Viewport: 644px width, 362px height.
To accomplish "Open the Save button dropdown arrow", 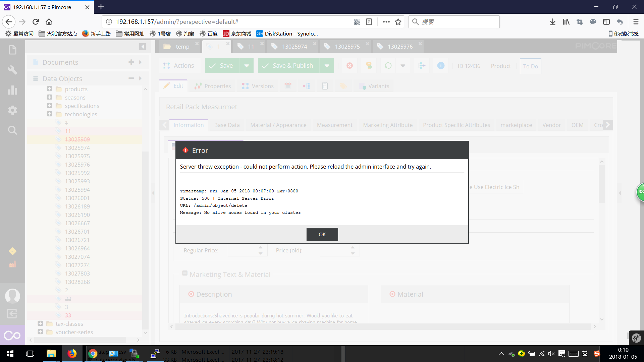I will 247,66.
